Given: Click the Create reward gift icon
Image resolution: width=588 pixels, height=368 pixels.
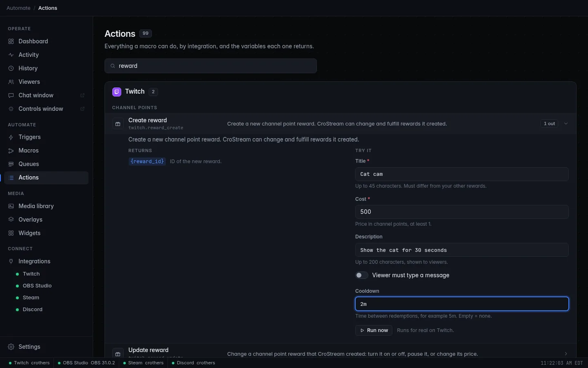Looking at the screenshot, I should click(118, 123).
